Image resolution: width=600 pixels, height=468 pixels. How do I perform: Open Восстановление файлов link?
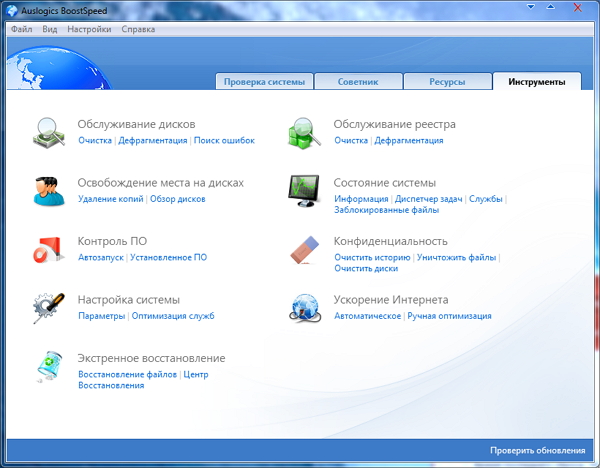[127, 375]
